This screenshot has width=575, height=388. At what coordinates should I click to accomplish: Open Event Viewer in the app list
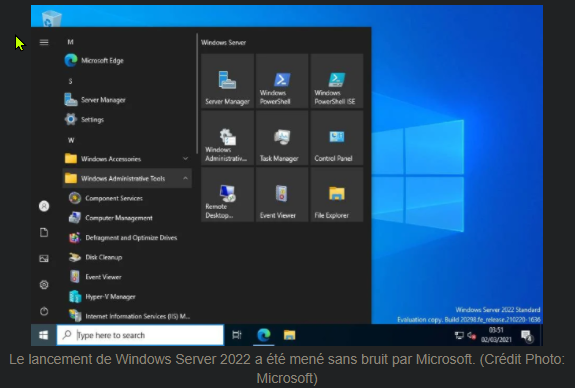point(128,277)
